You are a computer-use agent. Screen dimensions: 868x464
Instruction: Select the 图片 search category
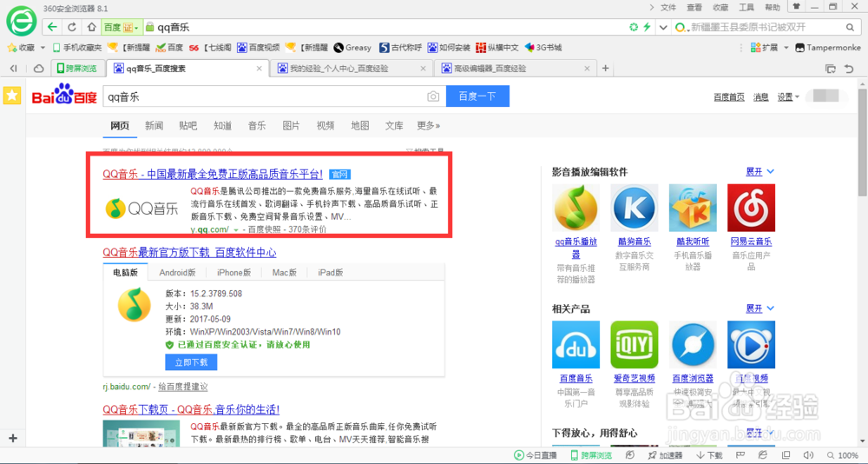click(291, 126)
